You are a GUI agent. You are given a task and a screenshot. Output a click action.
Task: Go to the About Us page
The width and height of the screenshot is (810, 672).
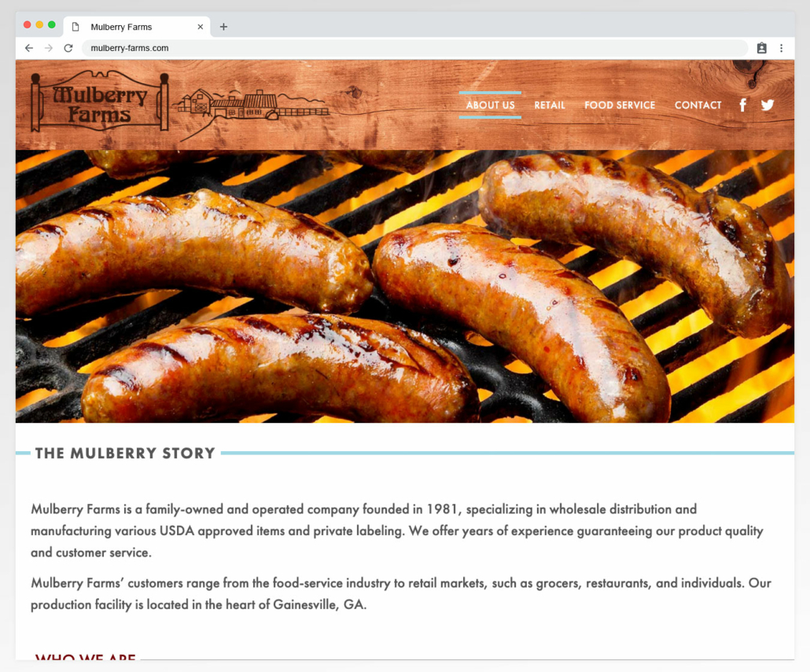(x=490, y=105)
